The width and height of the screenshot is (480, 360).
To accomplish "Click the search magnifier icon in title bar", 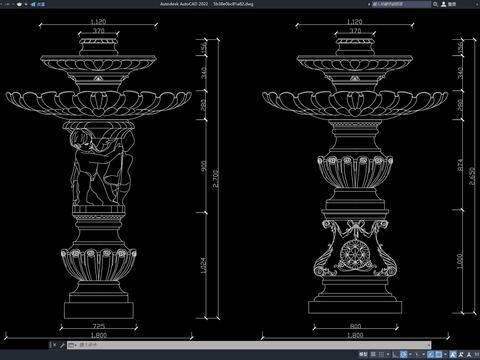I will pos(435,4).
